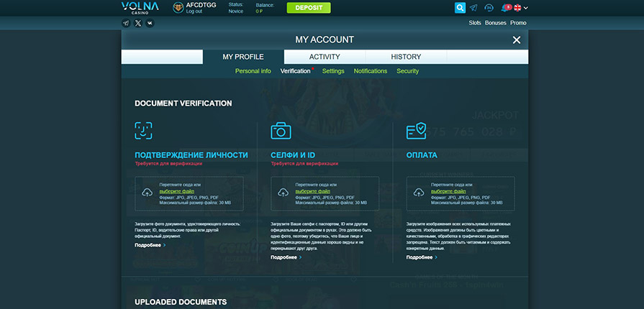Switch to the History tab
Screen dimensions: 644x309
[x=406, y=57]
